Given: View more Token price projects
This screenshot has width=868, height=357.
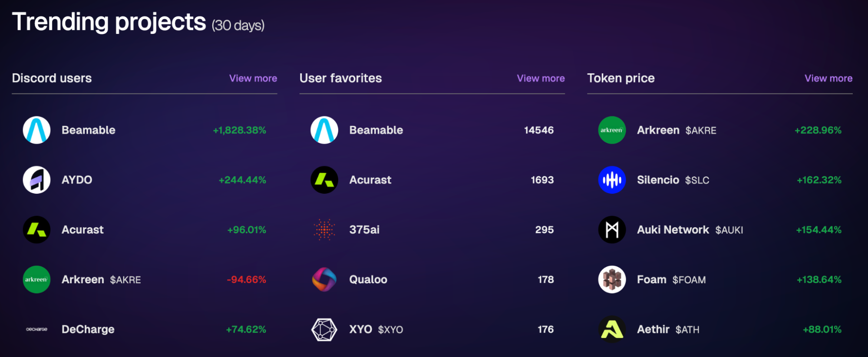Looking at the screenshot, I should (828, 78).
